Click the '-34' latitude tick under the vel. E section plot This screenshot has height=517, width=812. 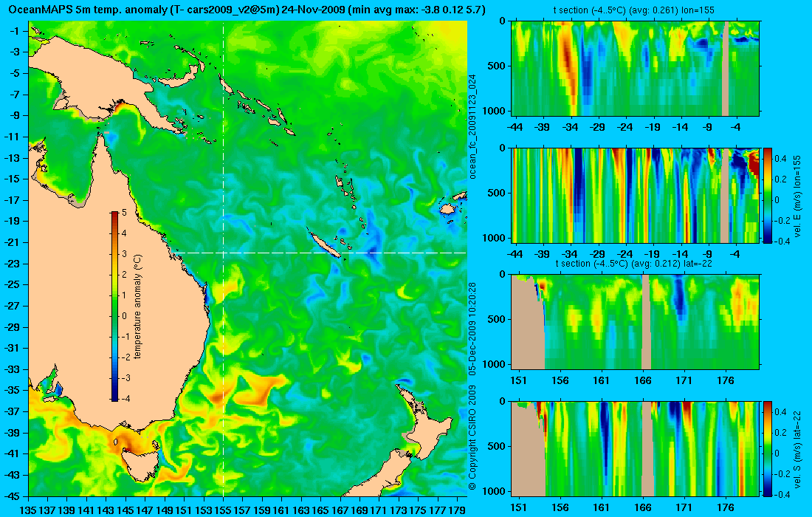(570, 254)
